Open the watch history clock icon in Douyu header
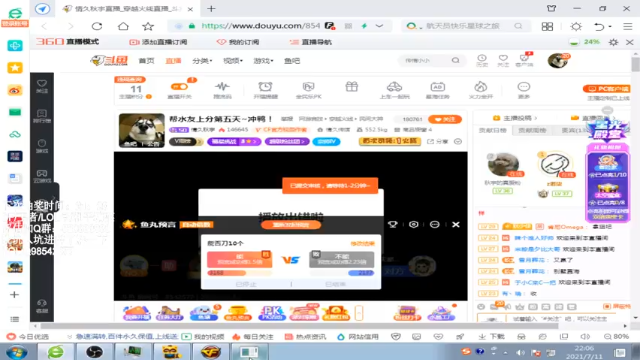The image size is (640, 360). coord(482,60)
